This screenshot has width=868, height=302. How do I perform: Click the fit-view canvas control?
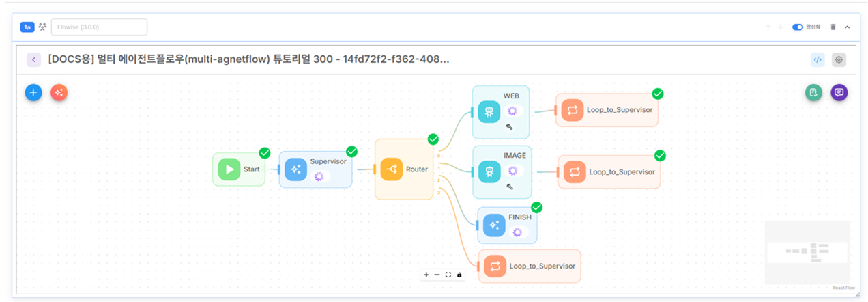coord(448,275)
